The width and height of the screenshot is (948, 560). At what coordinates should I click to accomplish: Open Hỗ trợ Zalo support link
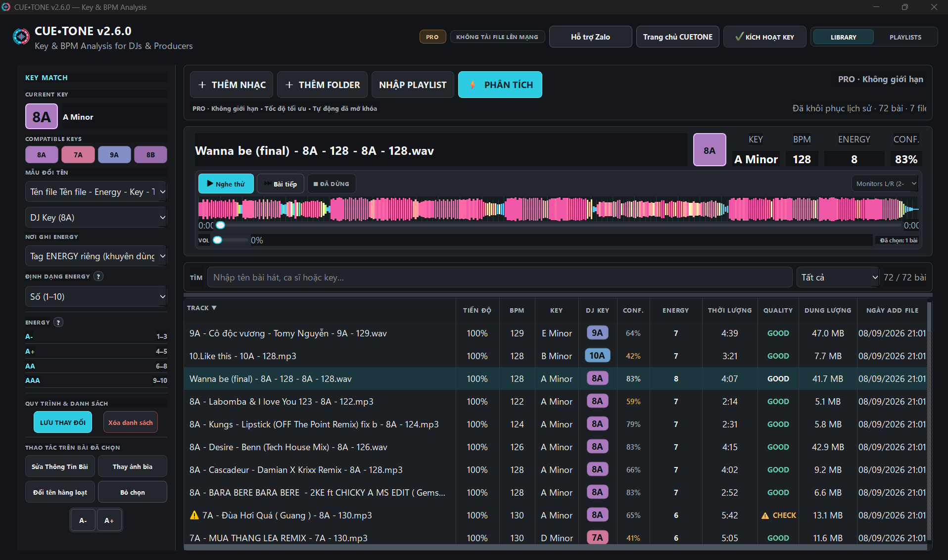(590, 37)
